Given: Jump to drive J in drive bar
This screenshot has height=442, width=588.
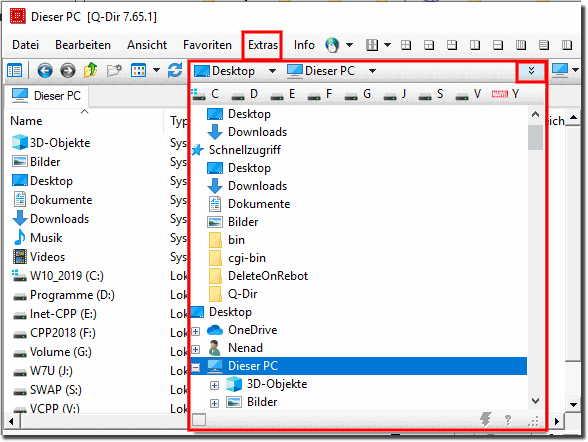Looking at the screenshot, I should (x=395, y=94).
